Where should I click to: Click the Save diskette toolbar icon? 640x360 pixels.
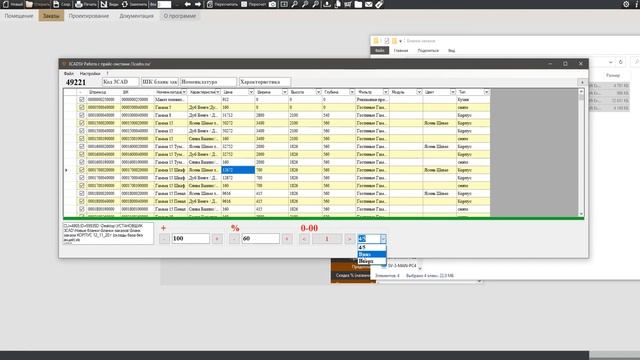56,4
